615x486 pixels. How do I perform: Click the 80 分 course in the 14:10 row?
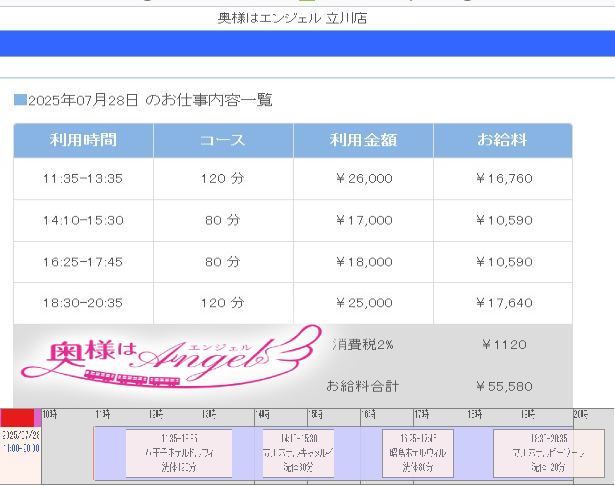click(223, 220)
